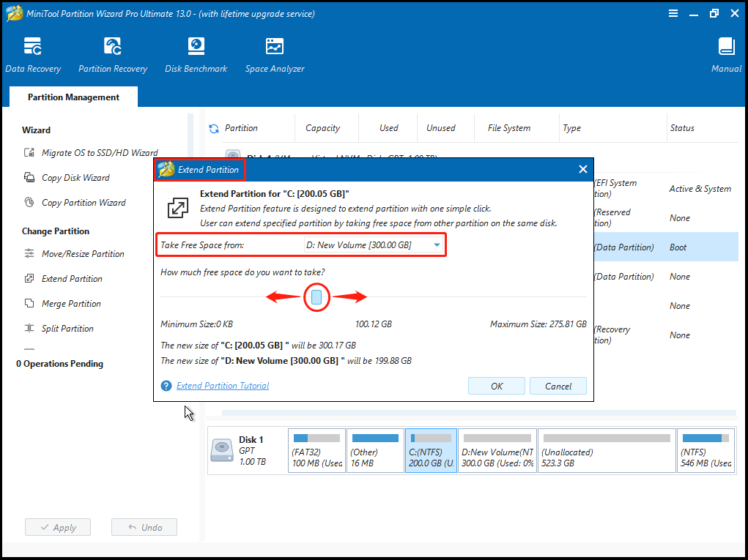
Task: Click the Copy Partition Wizard icon
Action: pos(29,203)
